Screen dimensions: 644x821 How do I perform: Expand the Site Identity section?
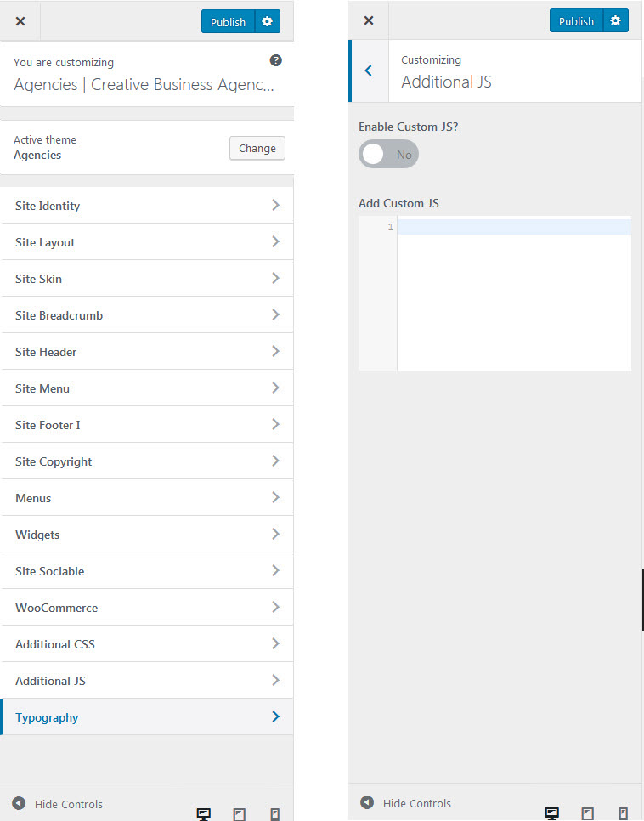coord(147,206)
